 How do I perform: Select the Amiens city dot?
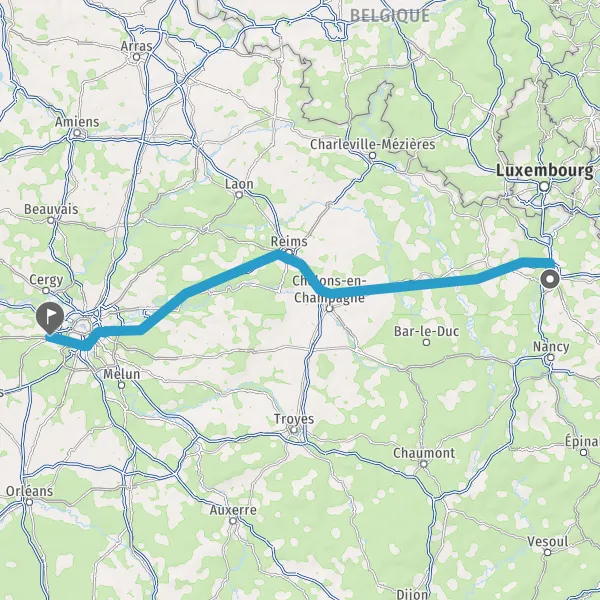[77, 133]
